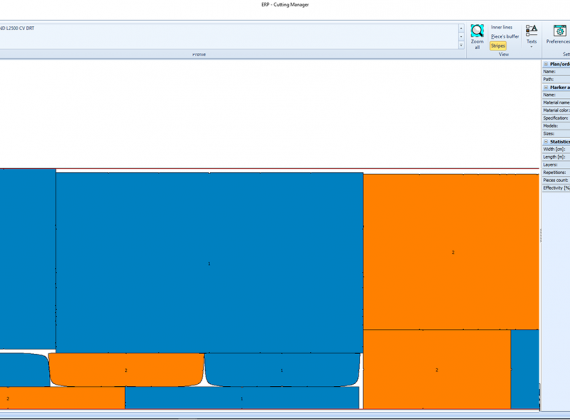570x420 pixels.
Task: Select the curved orange piece labeled 2
Action: (126, 370)
